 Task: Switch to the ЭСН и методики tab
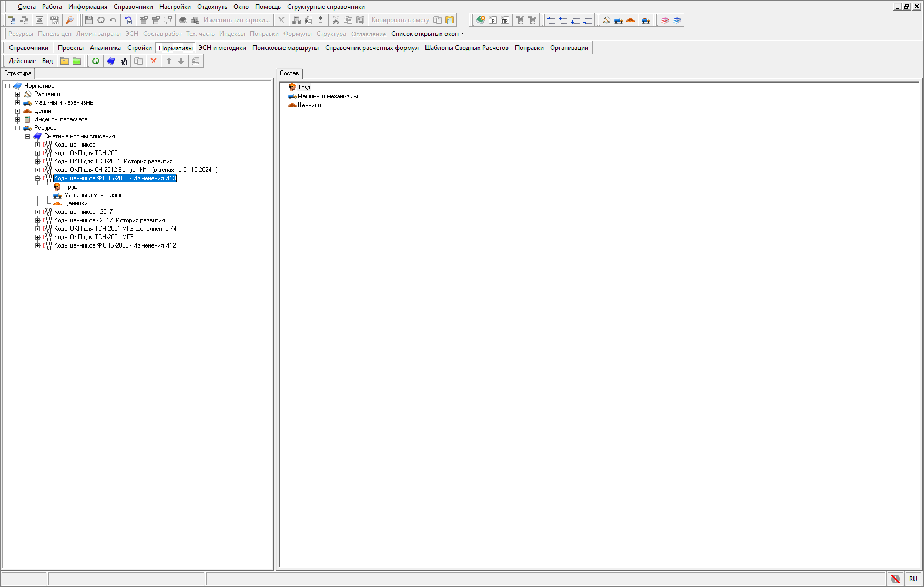pos(222,48)
